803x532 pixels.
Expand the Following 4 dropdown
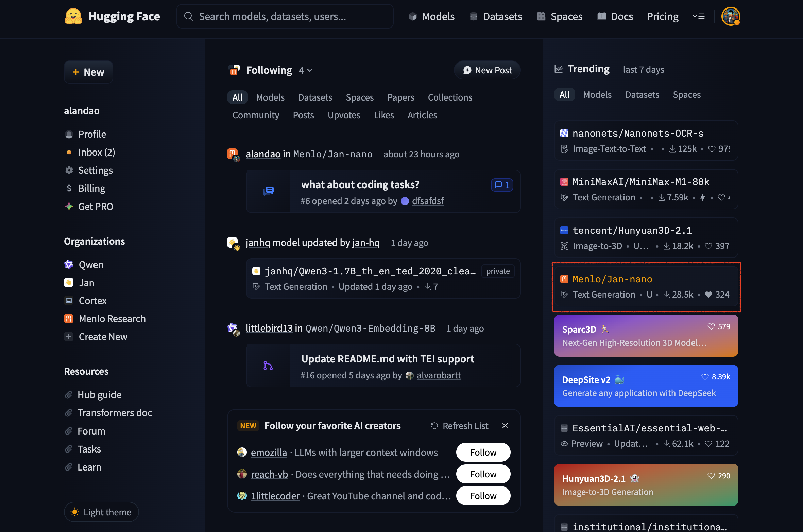(x=305, y=70)
